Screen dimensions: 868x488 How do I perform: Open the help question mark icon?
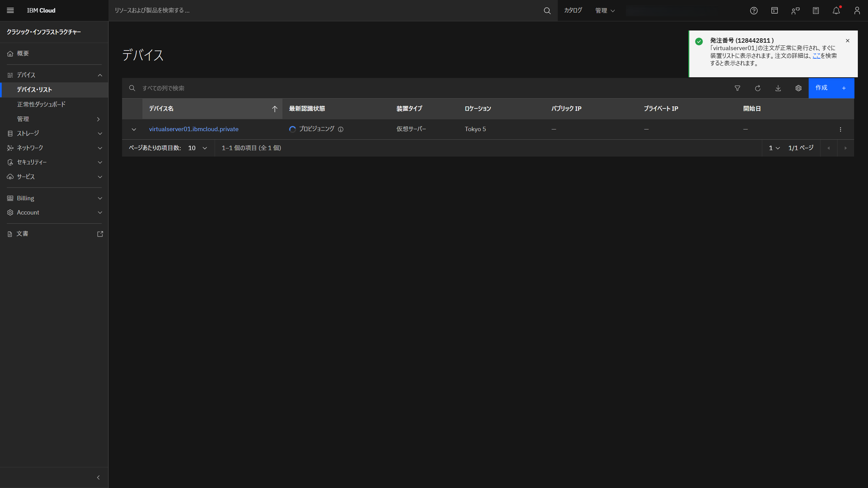point(753,11)
